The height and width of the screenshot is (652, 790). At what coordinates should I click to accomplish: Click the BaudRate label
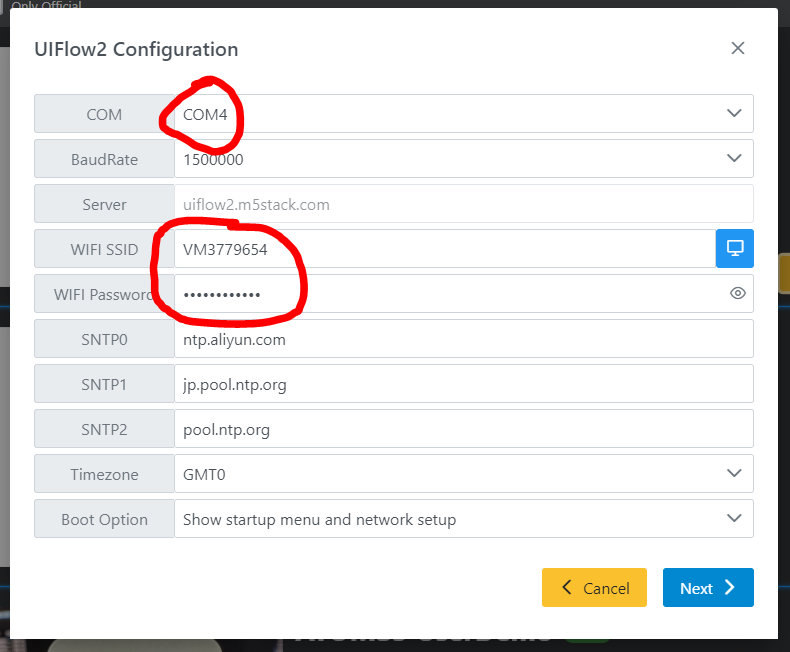(x=104, y=159)
